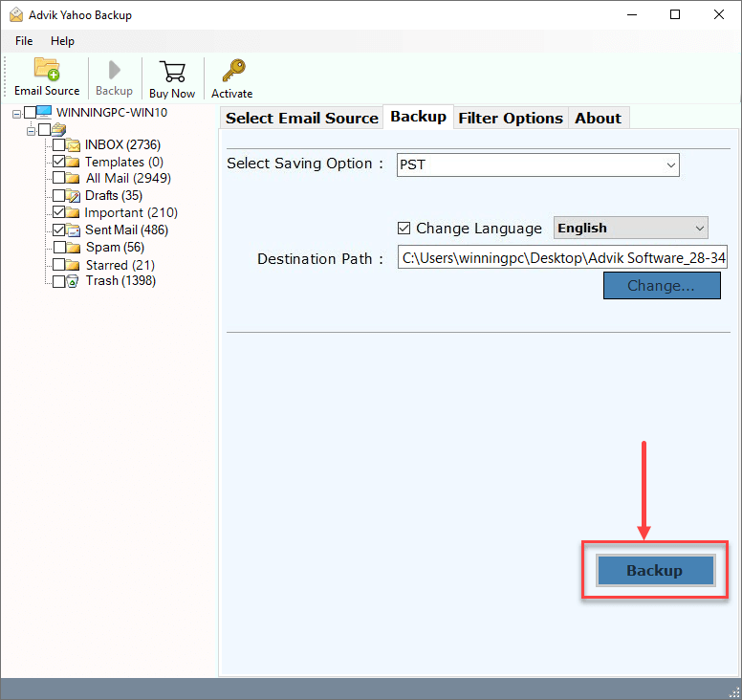Select the Sent Mail (486) label

[126, 230]
